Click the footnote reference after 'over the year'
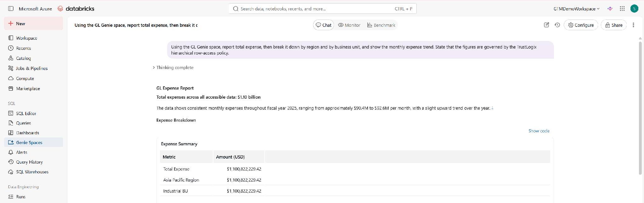 [492, 108]
